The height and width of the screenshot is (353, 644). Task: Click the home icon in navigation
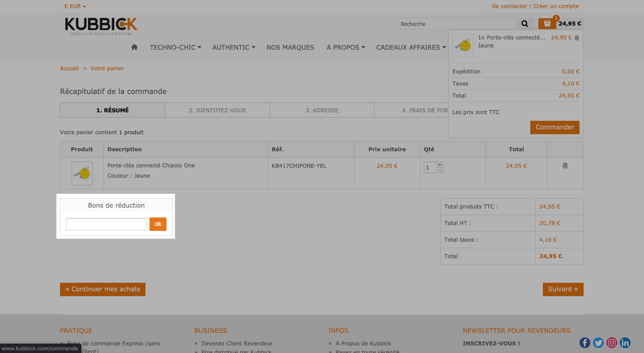point(134,47)
